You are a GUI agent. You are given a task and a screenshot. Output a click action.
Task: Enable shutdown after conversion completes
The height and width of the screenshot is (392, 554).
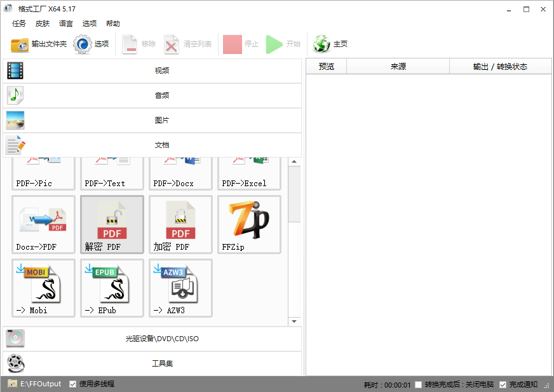417,384
